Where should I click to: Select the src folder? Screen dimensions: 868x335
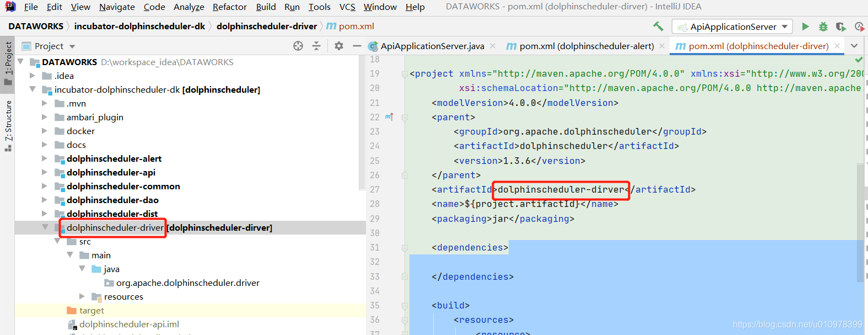tap(85, 241)
